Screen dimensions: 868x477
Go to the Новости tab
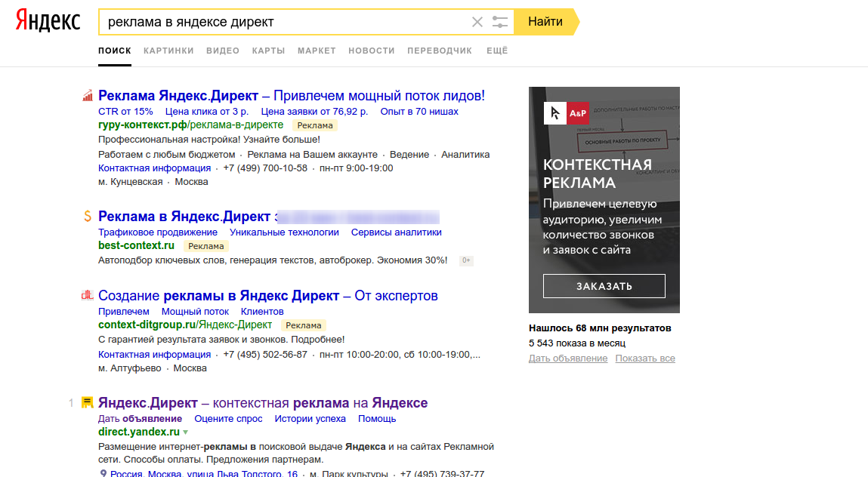(x=372, y=51)
